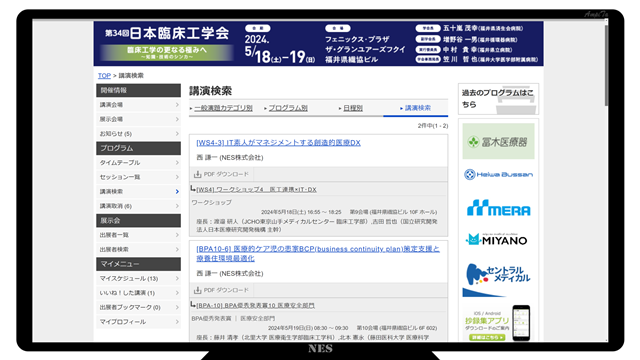Screen dimensions: 640x360
Task: Click the セントラルメディカル sponsor logo
Action: click(x=498, y=280)
